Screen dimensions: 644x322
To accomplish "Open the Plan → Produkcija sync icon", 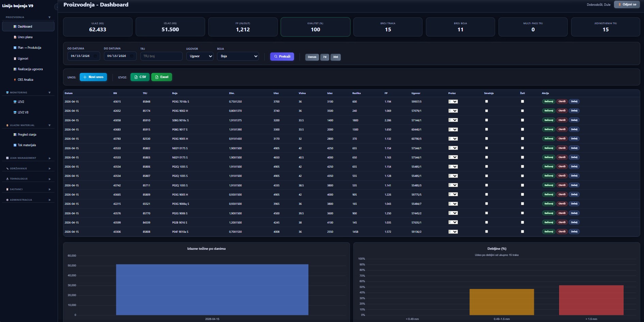I will (15, 48).
